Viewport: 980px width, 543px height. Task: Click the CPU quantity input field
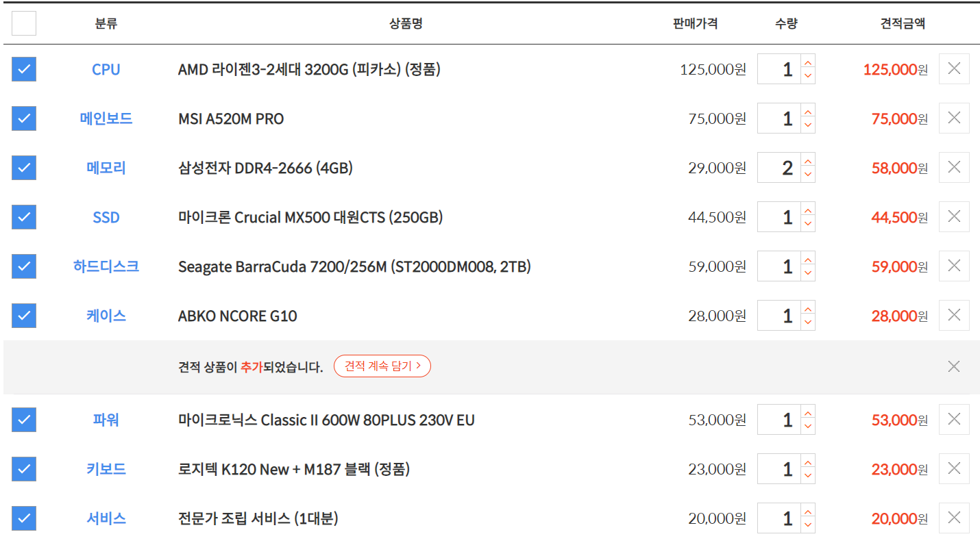pos(779,69)
